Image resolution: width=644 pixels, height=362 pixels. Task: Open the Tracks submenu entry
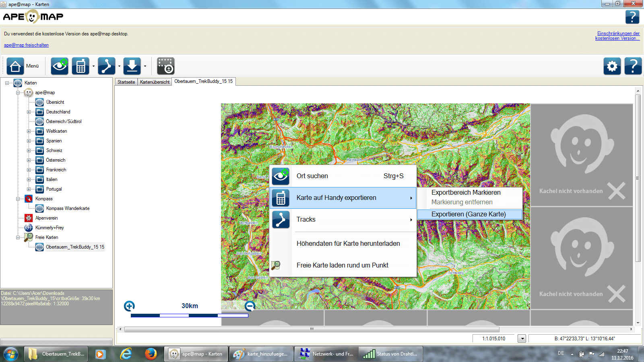tap(343, 219)
